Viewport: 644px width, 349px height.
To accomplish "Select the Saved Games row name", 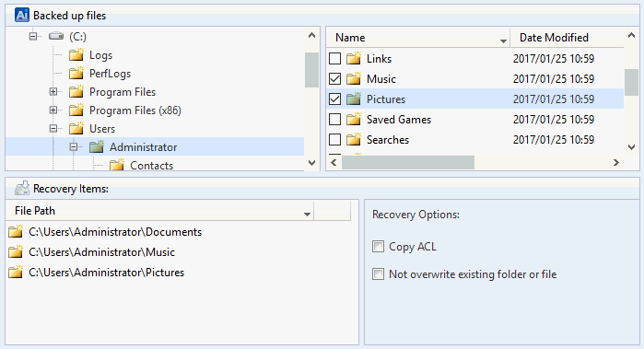I will 399,120.
